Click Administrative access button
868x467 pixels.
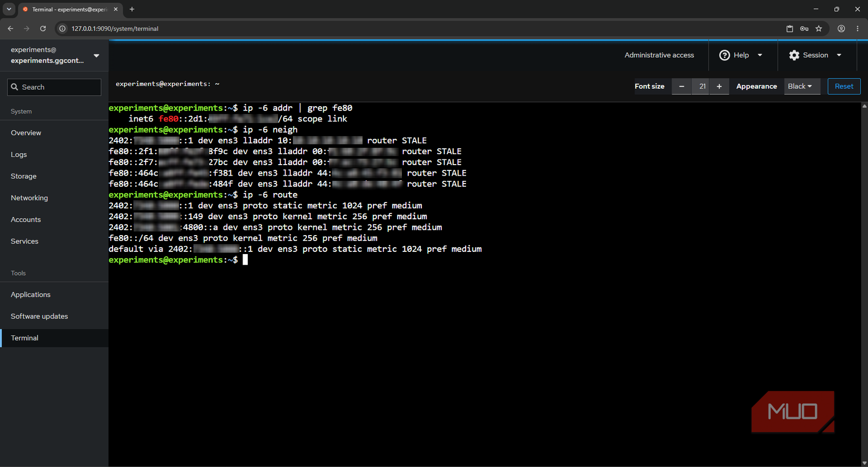pyautogui.click(x=659, y=55)
